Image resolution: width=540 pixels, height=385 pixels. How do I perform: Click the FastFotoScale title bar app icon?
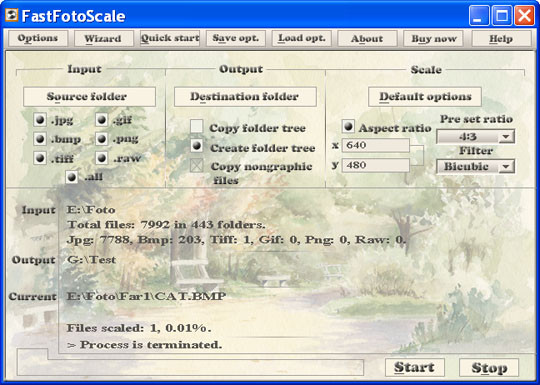point(12,15)
